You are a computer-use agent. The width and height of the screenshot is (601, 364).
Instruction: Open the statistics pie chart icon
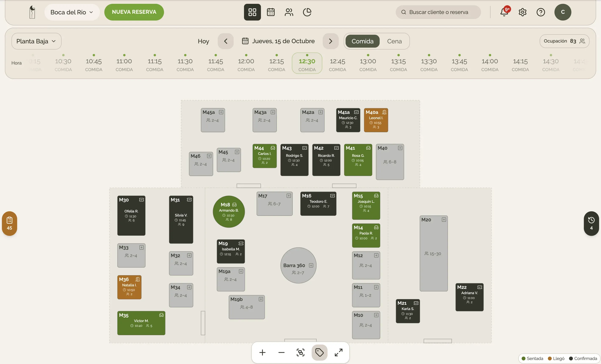click(307, 12)
